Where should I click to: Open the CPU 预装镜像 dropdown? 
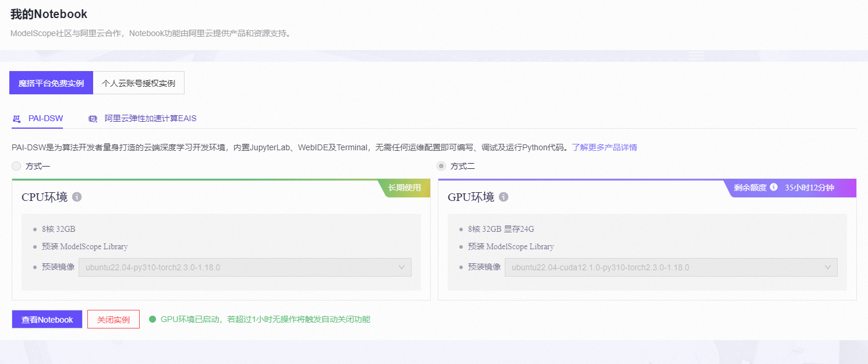click(245, 267)
